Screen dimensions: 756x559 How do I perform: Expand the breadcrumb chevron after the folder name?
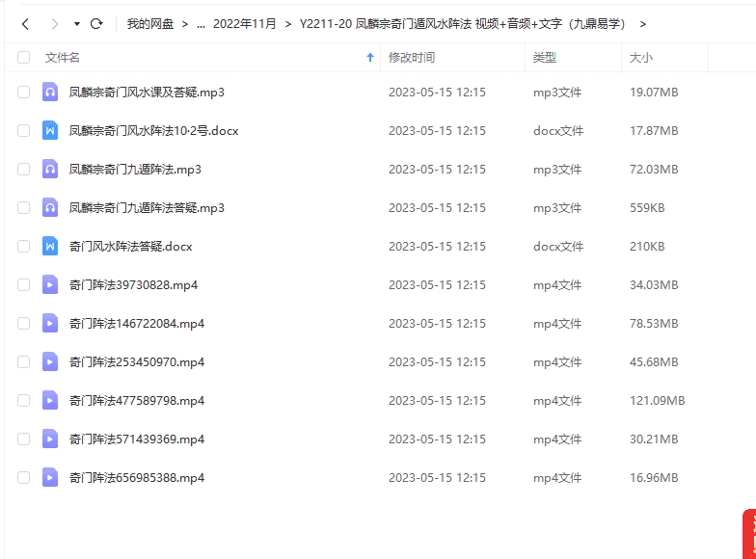click(x=642, y=24)
